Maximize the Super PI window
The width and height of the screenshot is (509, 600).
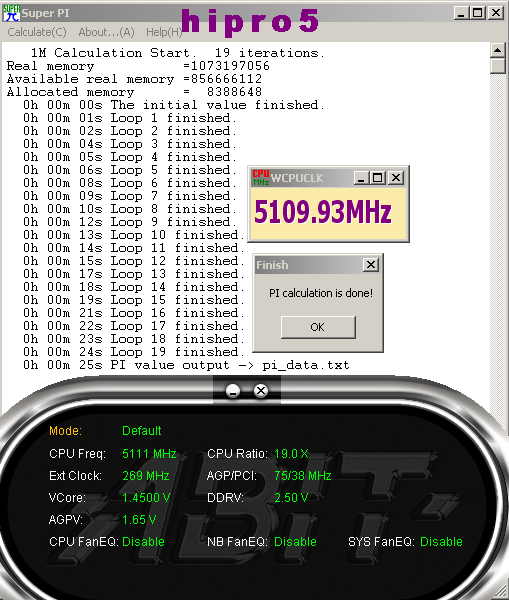click(x=478, y=13)
